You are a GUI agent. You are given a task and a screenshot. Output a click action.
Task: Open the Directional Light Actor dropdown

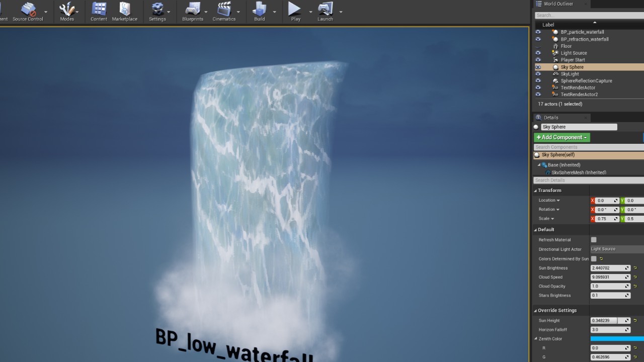[x=617, y=249]
